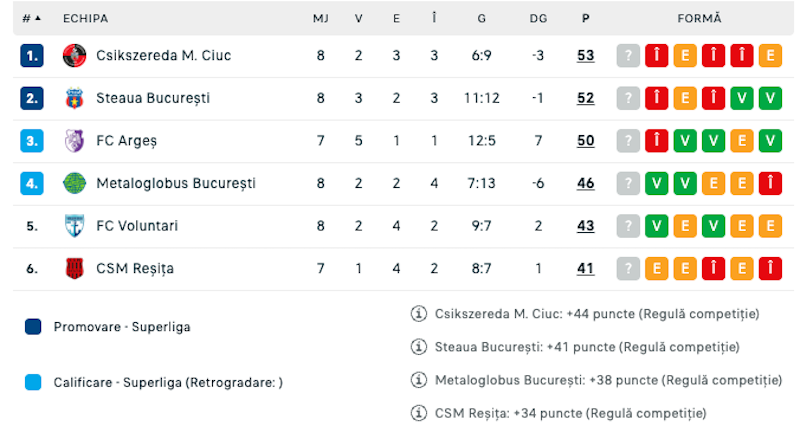Click info icon beside Csikszereda +44 puncte note
Image resolution: width=800 pixels, height=426 pixels.
tap(419, 313)
